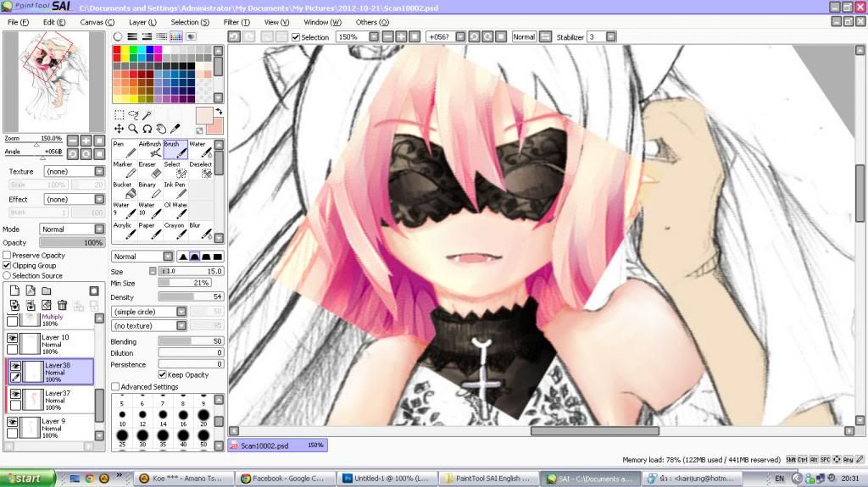Pick the rectangular selection tool

119,115
